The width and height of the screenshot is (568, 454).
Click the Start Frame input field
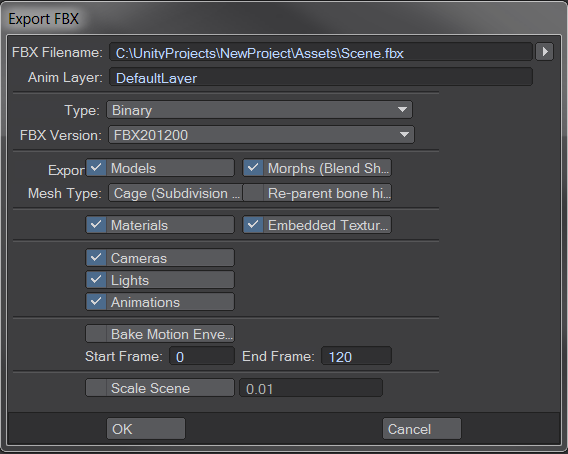(x=202, y=356)
